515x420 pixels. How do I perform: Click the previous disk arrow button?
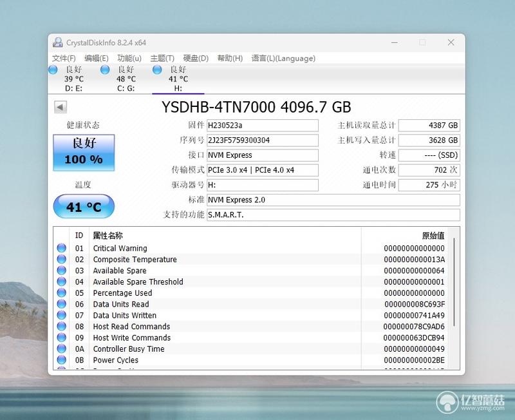click(60, 107)
